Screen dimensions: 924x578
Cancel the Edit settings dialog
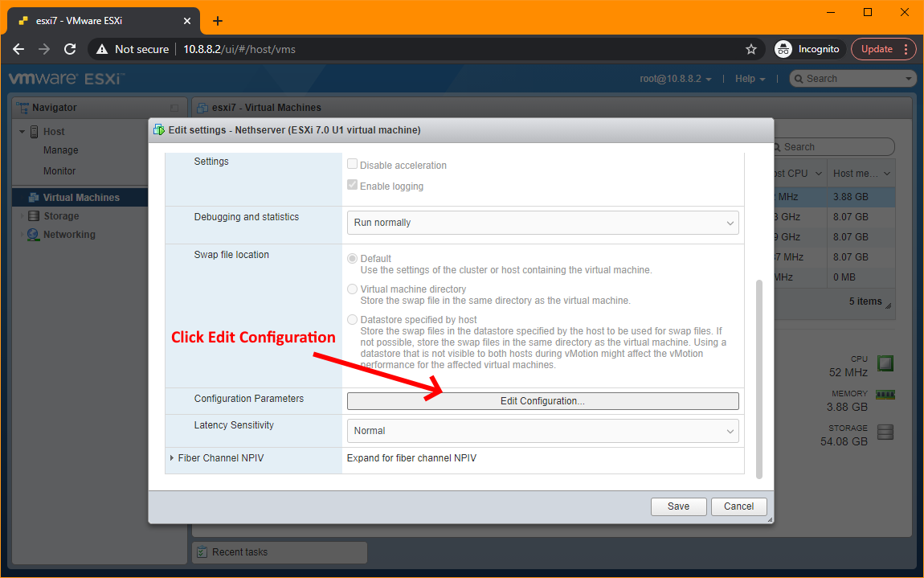[739, 506]
